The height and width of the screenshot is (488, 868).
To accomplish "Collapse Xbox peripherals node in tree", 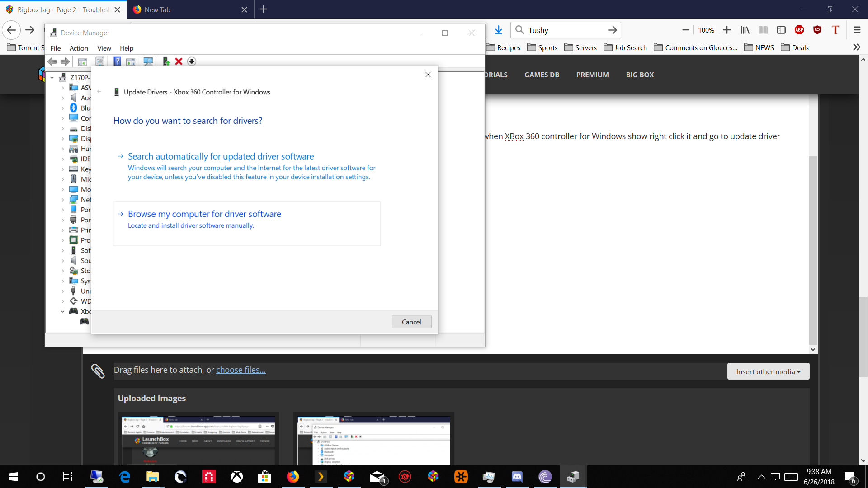I will tap(63, 311).
